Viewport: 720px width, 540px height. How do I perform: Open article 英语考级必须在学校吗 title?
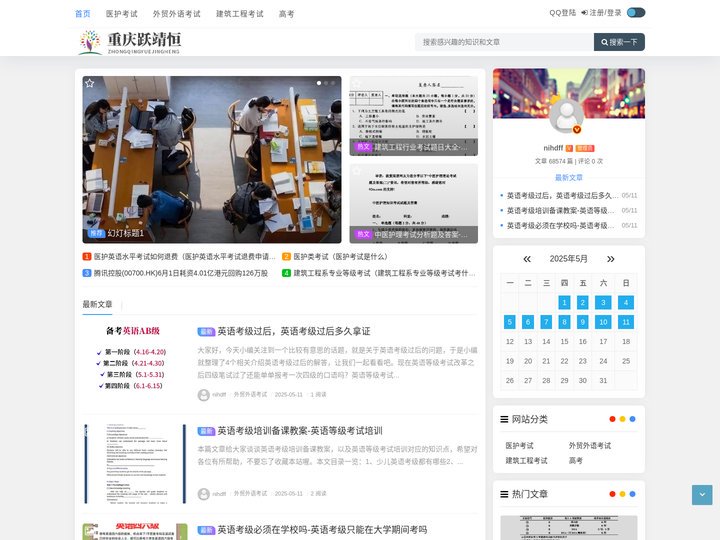click(322, 530)
